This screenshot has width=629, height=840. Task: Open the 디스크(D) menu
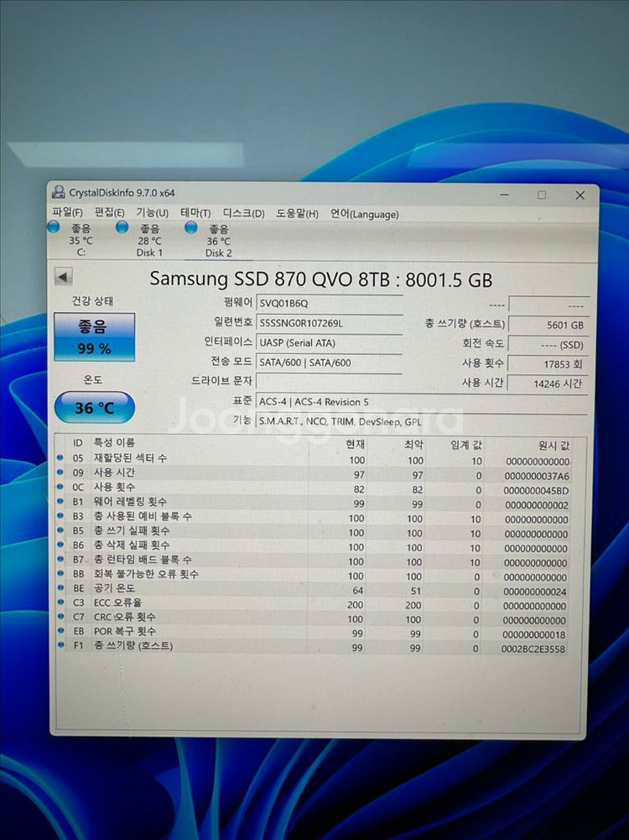(243, 213)
